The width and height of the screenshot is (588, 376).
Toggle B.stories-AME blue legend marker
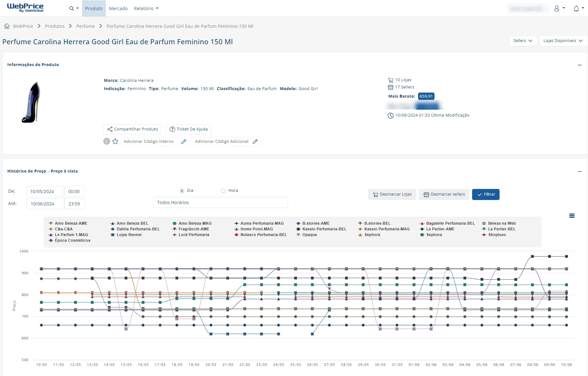298,223
